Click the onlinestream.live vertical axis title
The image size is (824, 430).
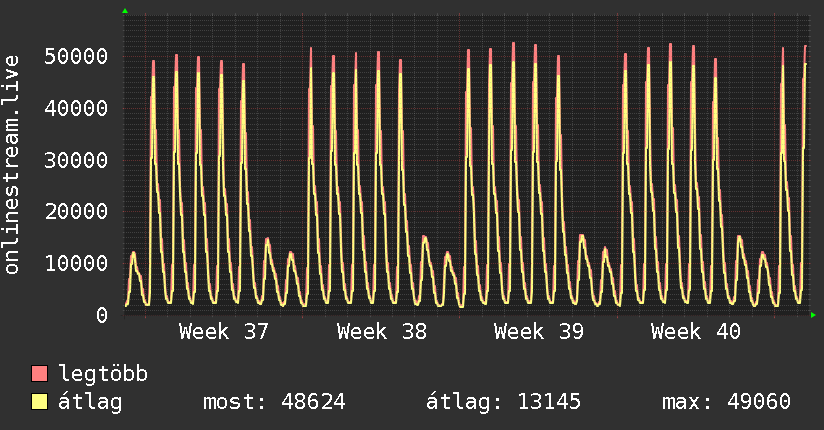[11, 165]
